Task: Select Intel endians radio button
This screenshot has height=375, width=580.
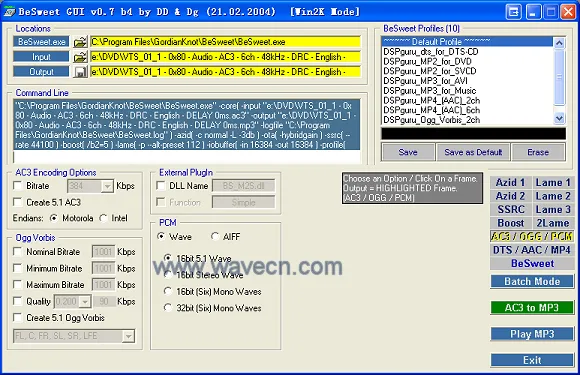Action: (103, 218)
